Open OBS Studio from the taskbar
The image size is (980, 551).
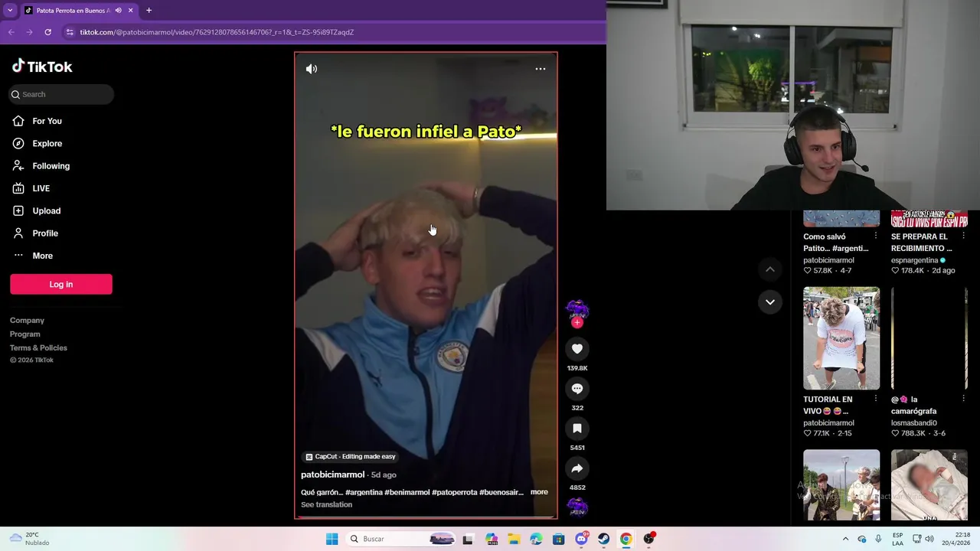pos(648,539)
